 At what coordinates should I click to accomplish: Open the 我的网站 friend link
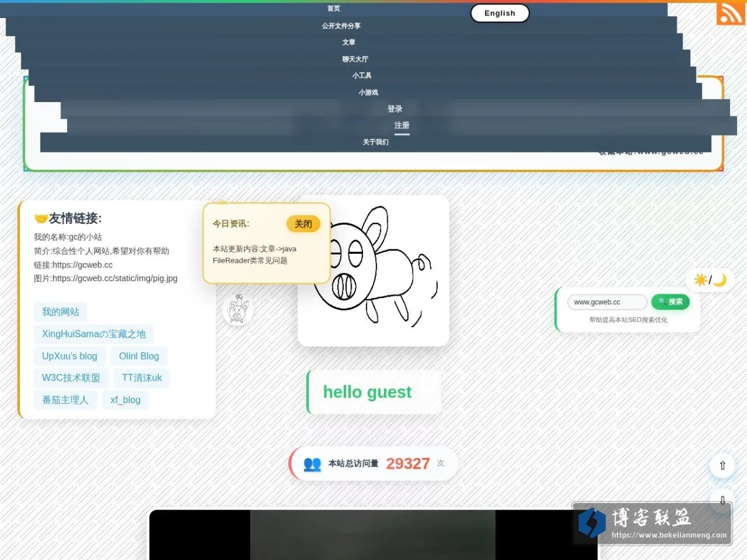[60, 312]
